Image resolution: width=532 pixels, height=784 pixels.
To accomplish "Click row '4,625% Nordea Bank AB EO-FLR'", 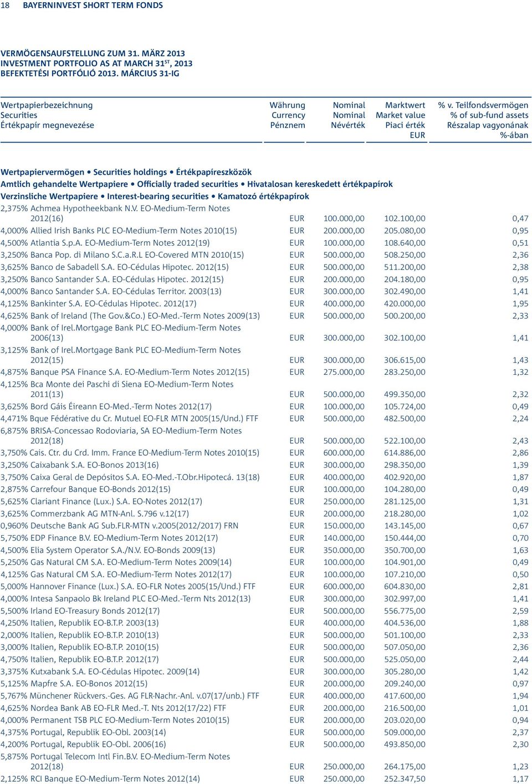I will point(264,708).
